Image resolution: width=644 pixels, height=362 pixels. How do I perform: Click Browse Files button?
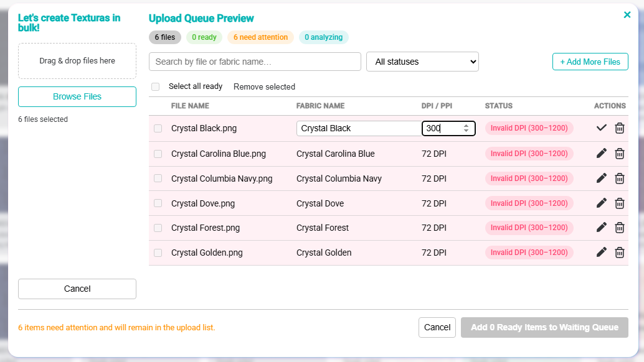(77, 97)
